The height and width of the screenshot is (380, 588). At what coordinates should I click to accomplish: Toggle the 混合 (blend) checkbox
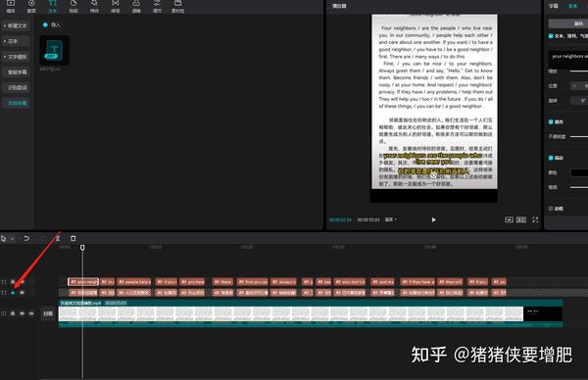click(551, 121)
